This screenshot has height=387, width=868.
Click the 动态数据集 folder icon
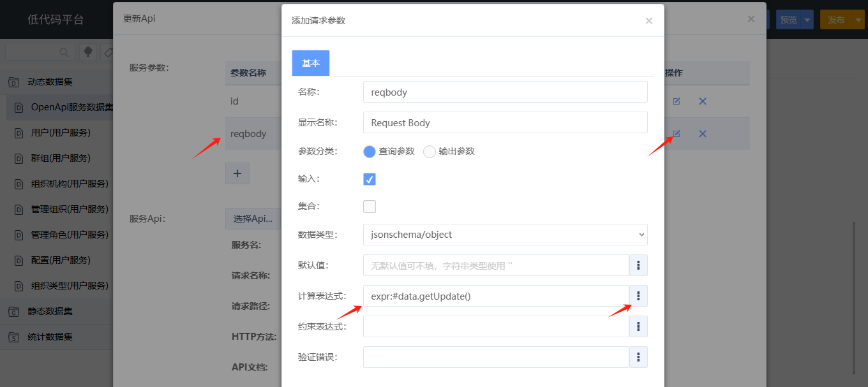[13, 82]
